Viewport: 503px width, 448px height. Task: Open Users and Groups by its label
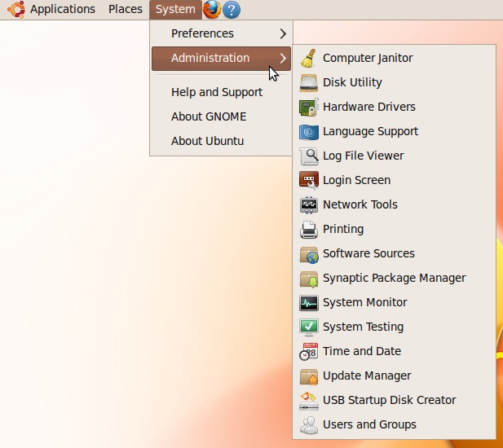(x=369, y=425)
